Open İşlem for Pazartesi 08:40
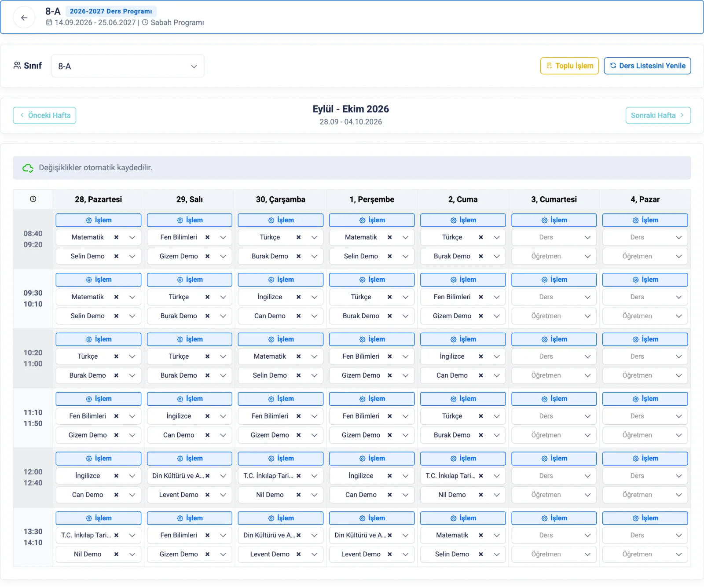704x588 pixels. (99, 220)
